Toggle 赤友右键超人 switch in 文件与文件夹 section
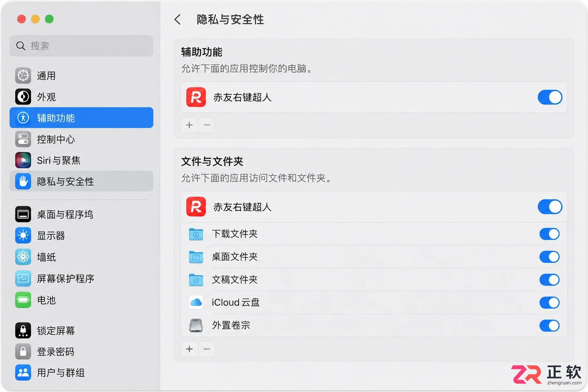This screenshot has height=392, width=588. point(550,207)
